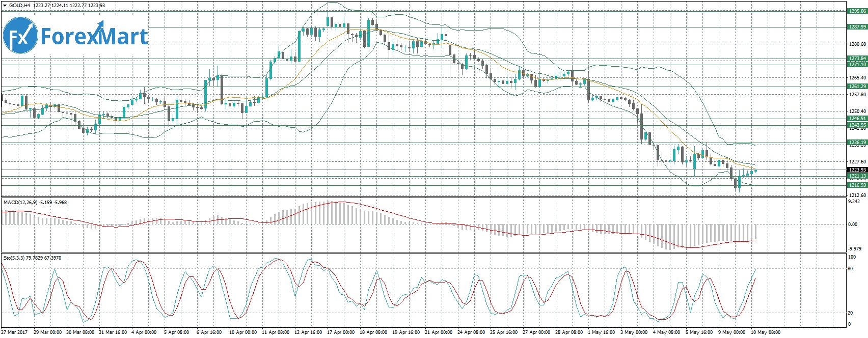Image resolution: width=868 pixels, height=338 pixels.
Task: Click the 31 Mar 16:00 time label
Action: click(x=113, y=332)
